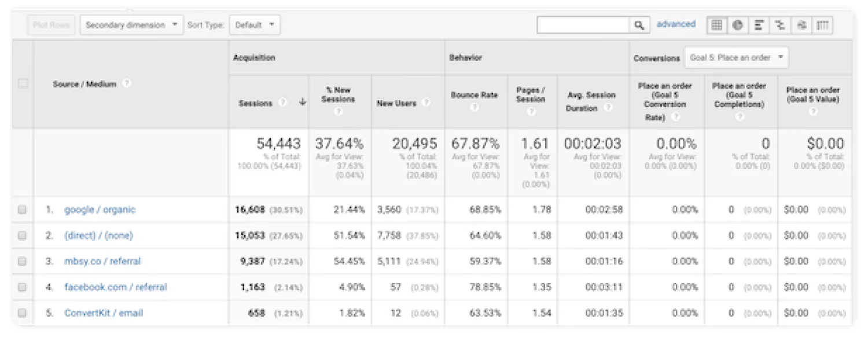Switch to the Pivot table view
This screenshot has width=868, height=338.
click(822, 25)
